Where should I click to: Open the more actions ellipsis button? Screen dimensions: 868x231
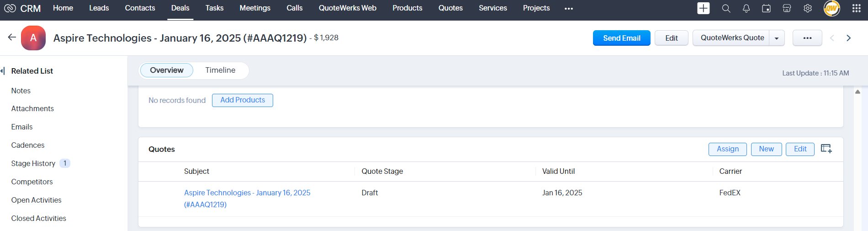click(807, 38)
